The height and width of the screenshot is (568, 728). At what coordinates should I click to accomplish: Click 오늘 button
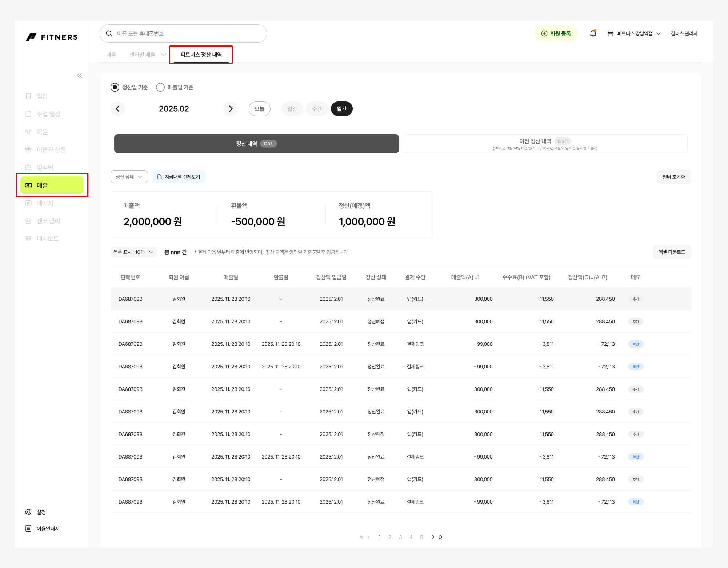pos(259,109)
